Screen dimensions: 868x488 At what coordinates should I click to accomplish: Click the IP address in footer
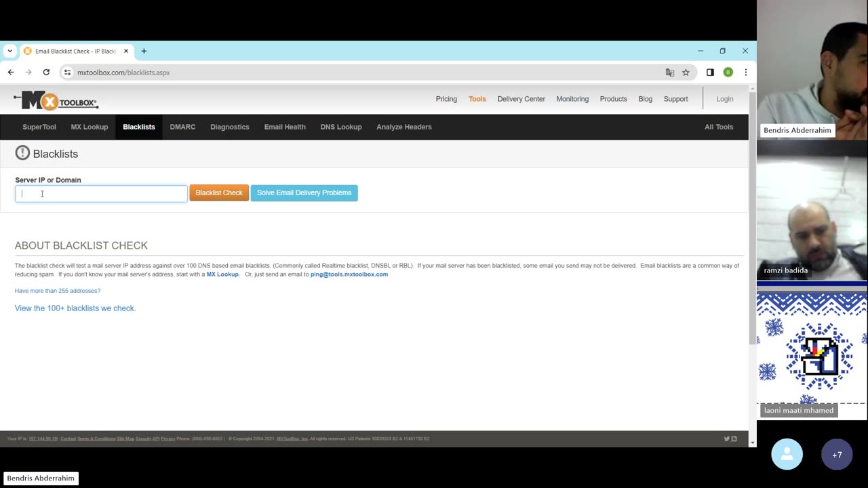pyautogui.click(x=43, y=439)
